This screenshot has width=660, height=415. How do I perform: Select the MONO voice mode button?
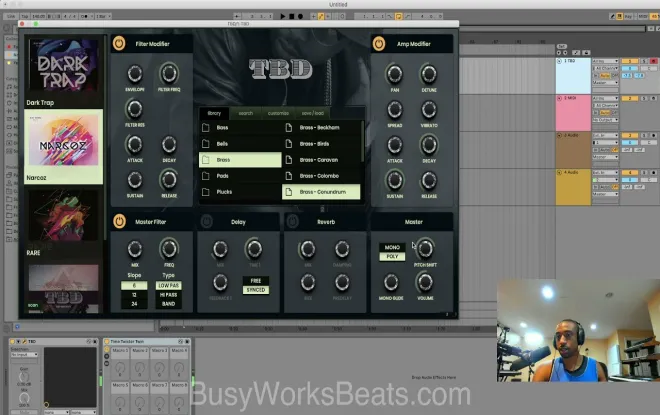392,247
